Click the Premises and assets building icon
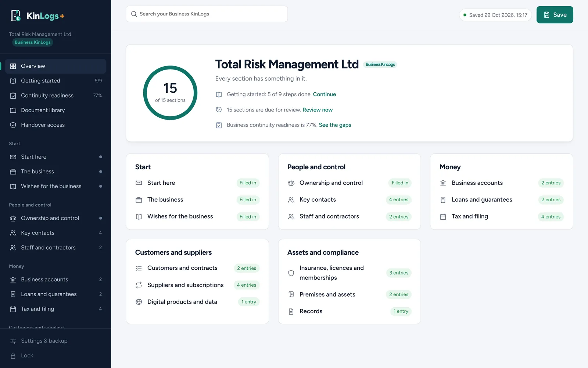The image size is (588, 368). [x=291, y=294]
